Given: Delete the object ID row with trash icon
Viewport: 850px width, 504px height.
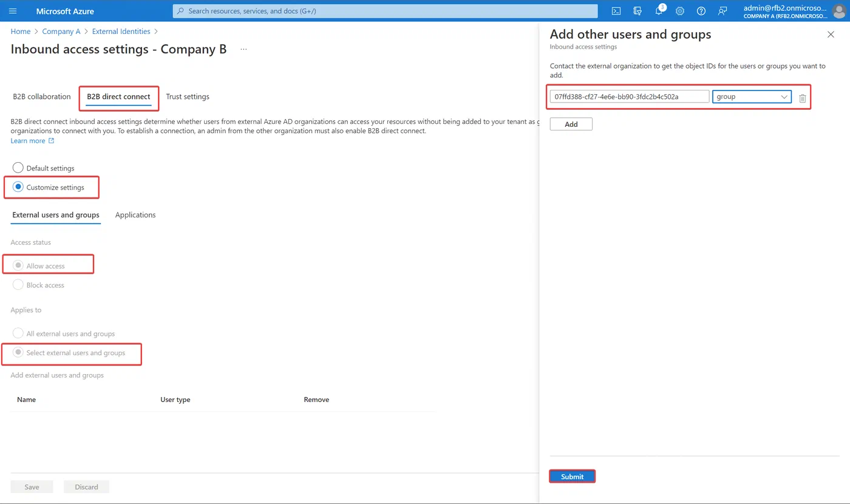Looking at the screenshot, I should (x=803, y=98).
